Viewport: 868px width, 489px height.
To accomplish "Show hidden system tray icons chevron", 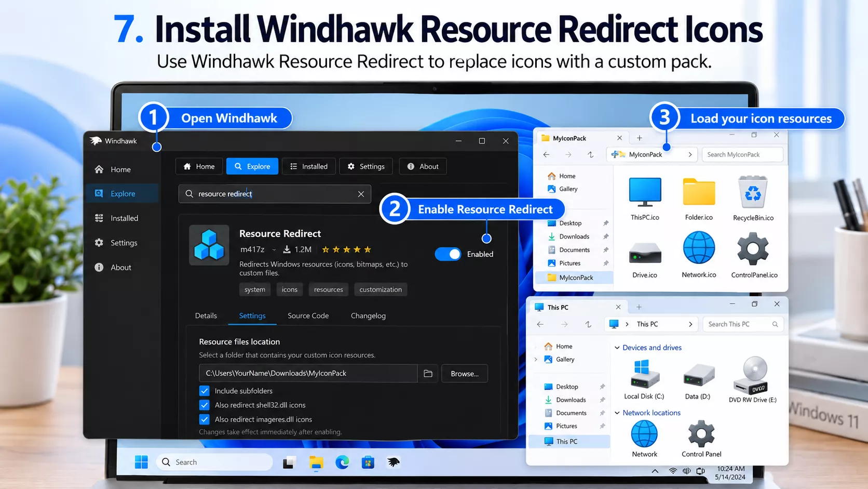I will (655, 471).
